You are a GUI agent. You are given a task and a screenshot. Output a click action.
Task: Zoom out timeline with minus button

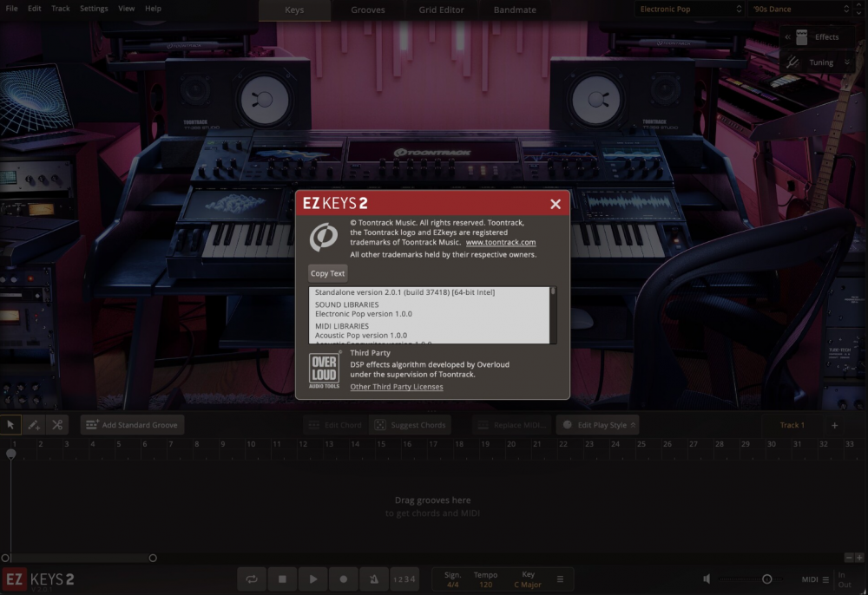click(849, 558)
